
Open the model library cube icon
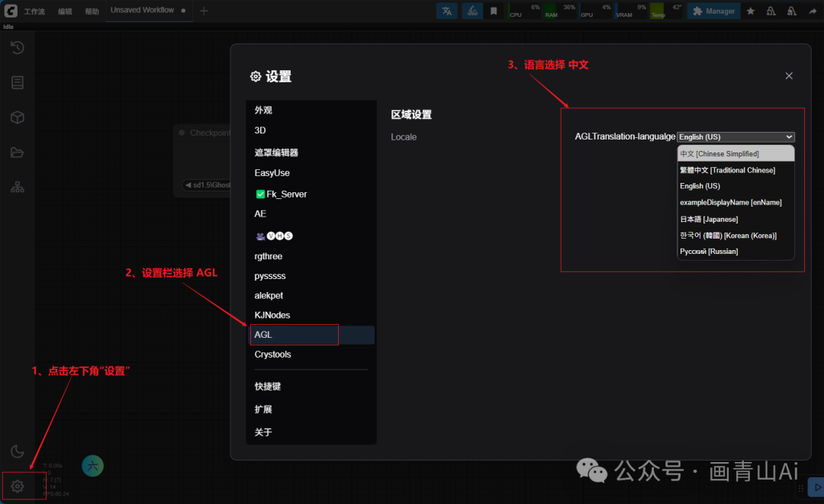tap(18, 117)
